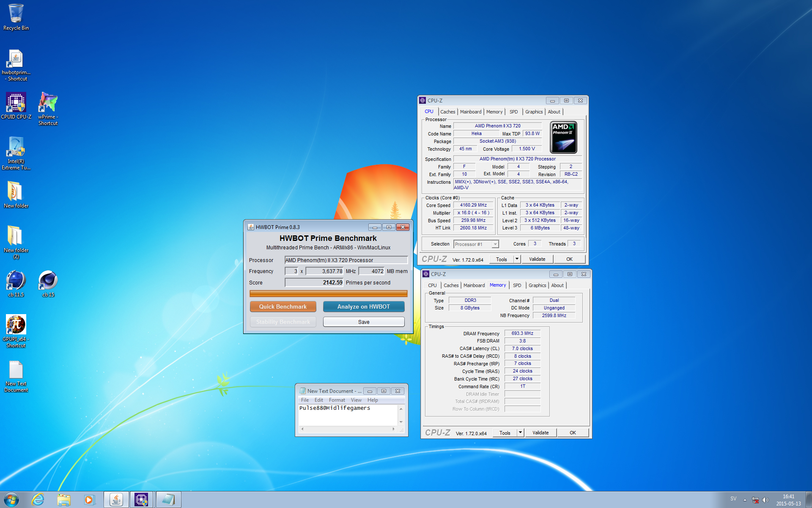812x508 pixels.
Task: Open the Graphics tab in lower CPU-Z
Action: coord(537,285)
